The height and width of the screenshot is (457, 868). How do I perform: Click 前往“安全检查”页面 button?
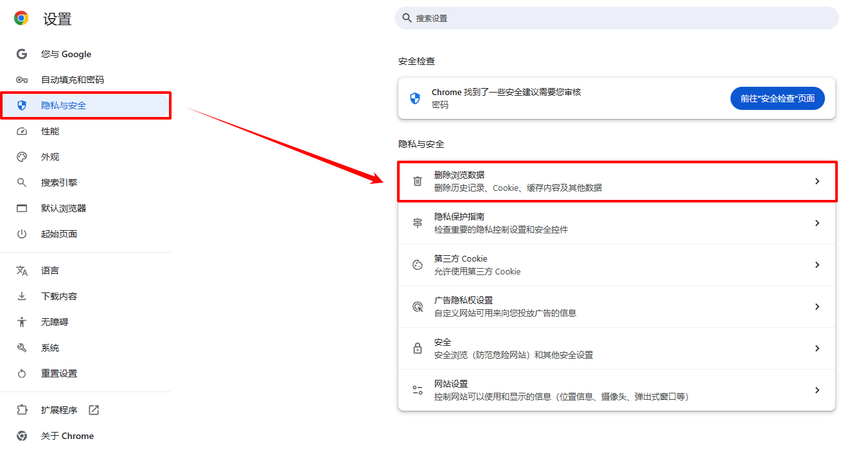tap(777, 98)
